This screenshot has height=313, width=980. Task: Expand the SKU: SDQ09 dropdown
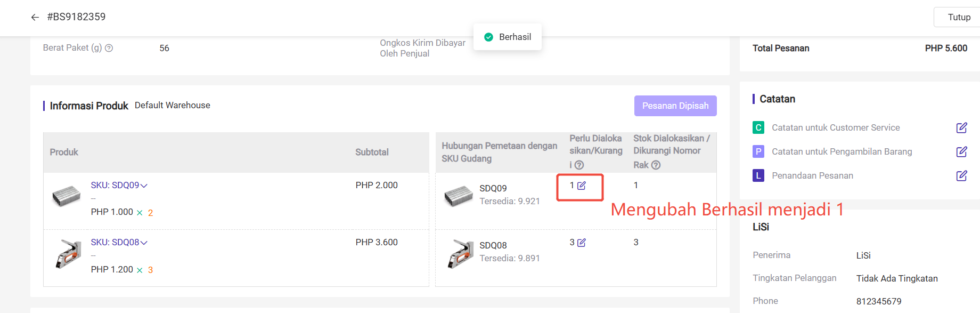pyautogui.click(x=144, y=186)
